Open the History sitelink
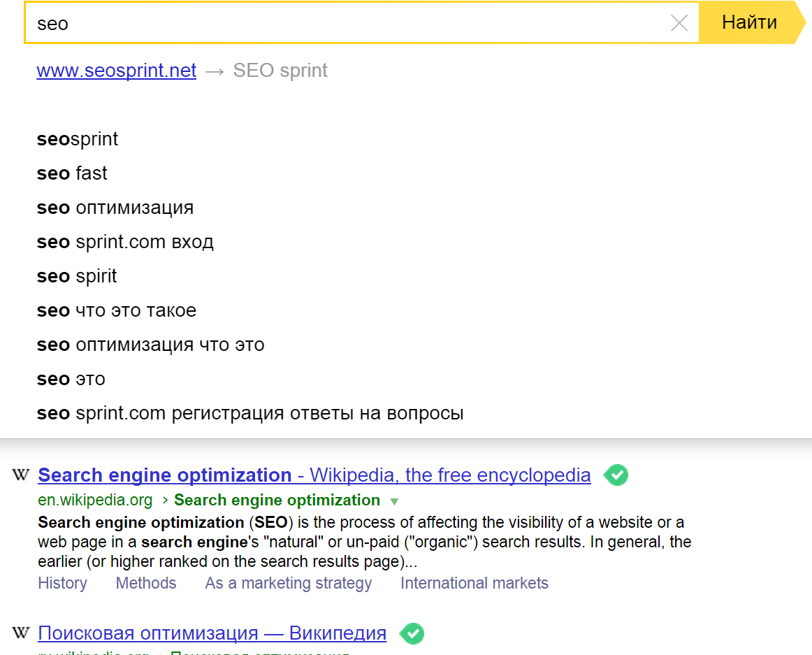 pyautogui.click(x=62, y=582)
